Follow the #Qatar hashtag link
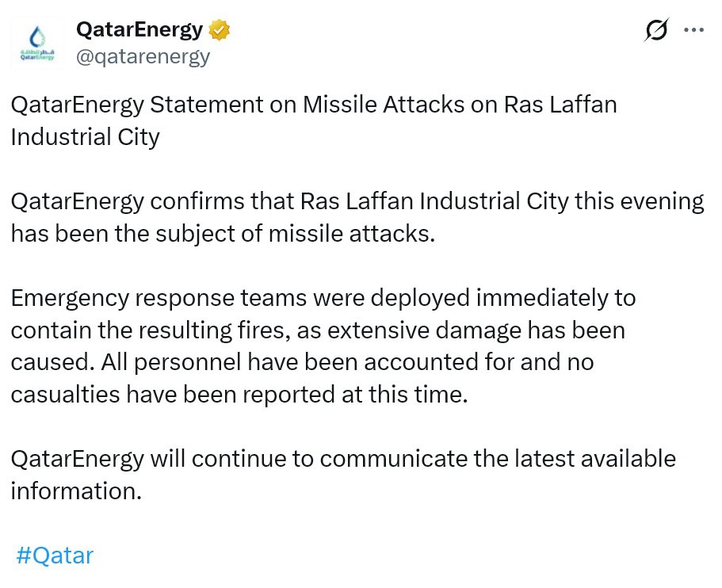Viewport: 722px width, 588px height. pos(54,555)
